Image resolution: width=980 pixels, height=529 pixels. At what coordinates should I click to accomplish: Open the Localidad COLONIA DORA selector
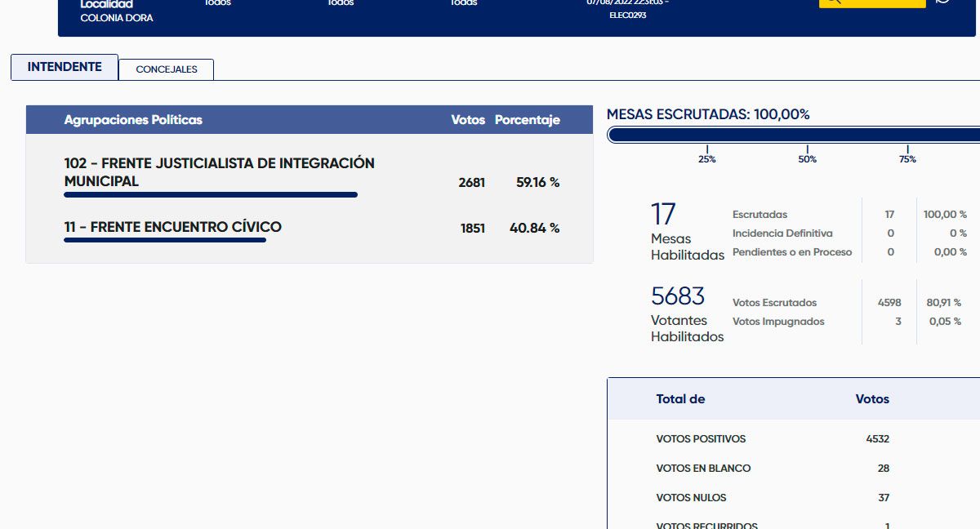(x=116, y=11)
